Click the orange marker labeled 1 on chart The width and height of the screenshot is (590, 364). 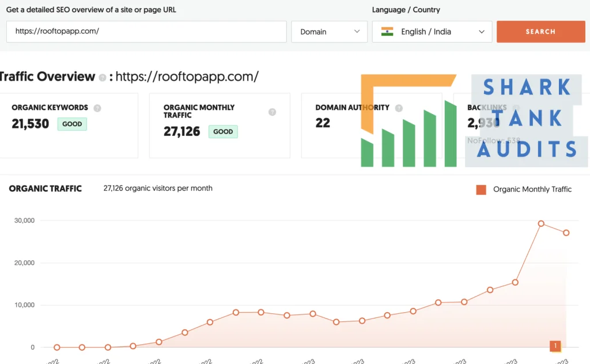(555, 346)
